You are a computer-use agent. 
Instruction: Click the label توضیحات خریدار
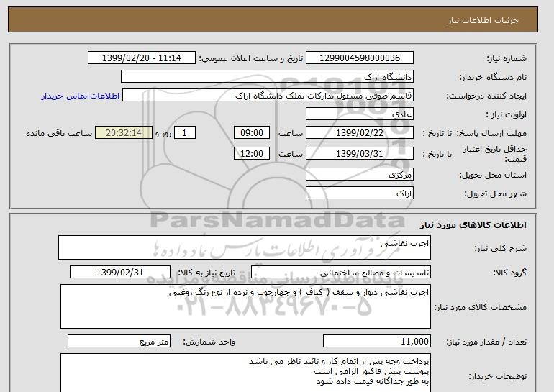pos(497,377)
